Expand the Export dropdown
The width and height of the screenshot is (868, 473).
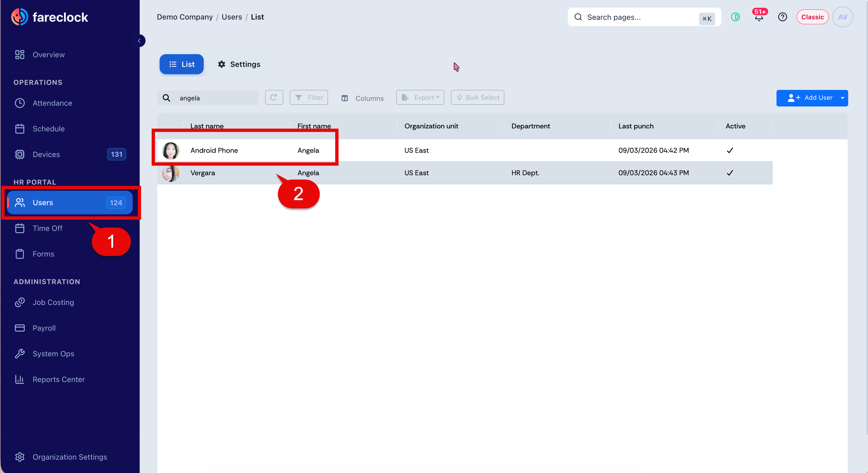(x=420, y=97)
